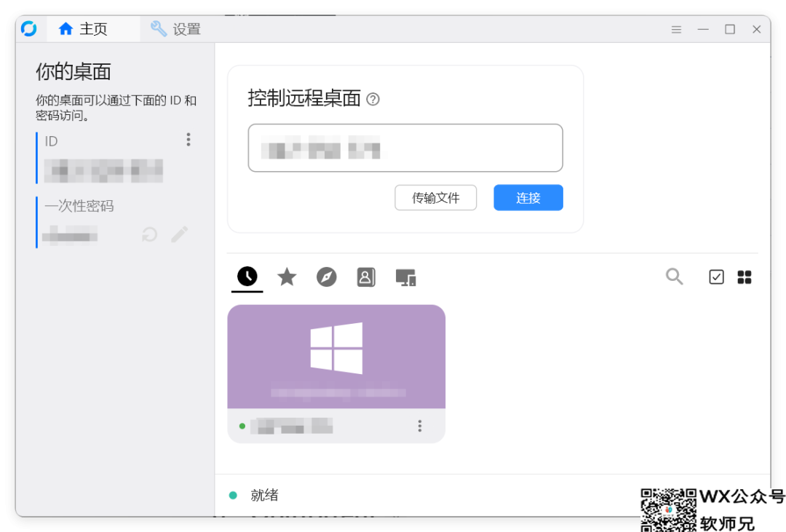This screenshot has height=532, width=786.
Task: Switch peer view with grid icon
Action: [x=745, y=277]
